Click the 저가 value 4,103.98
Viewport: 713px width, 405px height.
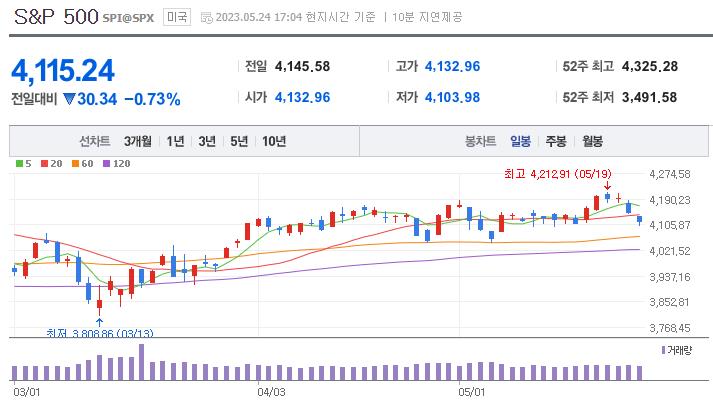(x=452, y=97)
